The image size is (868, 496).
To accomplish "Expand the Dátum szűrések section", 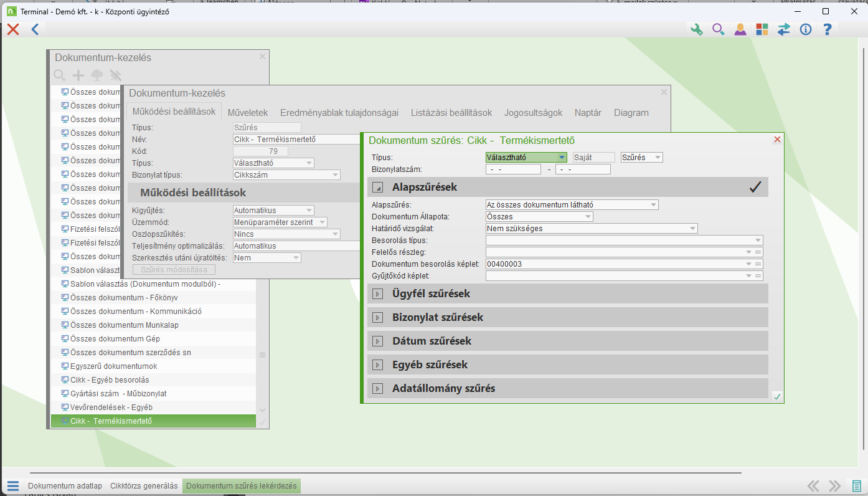I will pos(377,341).
